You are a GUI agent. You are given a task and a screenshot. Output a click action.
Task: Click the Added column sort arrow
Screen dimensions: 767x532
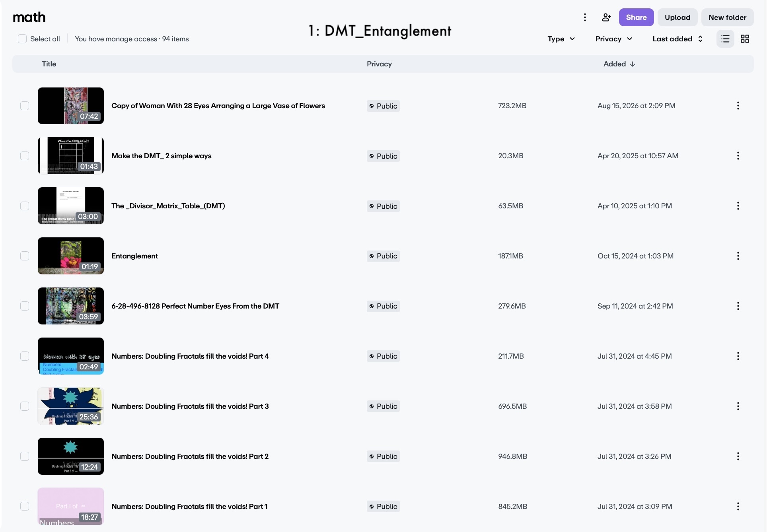click(633, 64)
